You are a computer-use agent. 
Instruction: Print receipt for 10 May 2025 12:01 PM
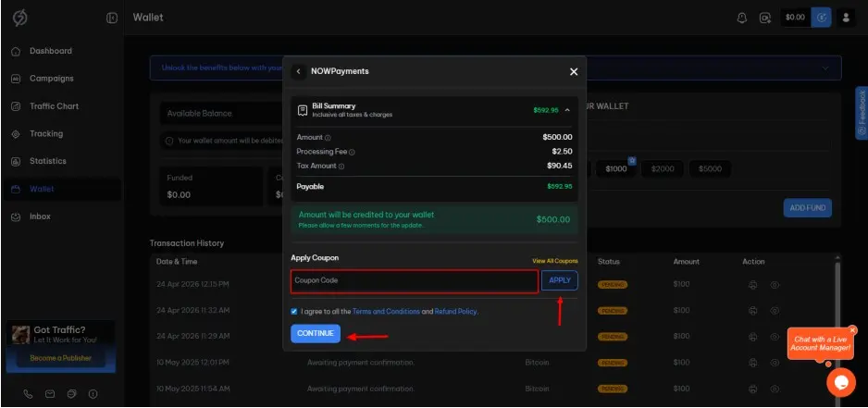pyautogui.click(x=753, y=363)
